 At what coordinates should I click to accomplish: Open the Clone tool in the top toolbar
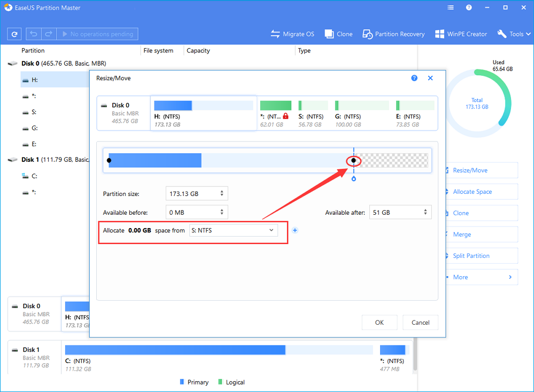(329, 34)
